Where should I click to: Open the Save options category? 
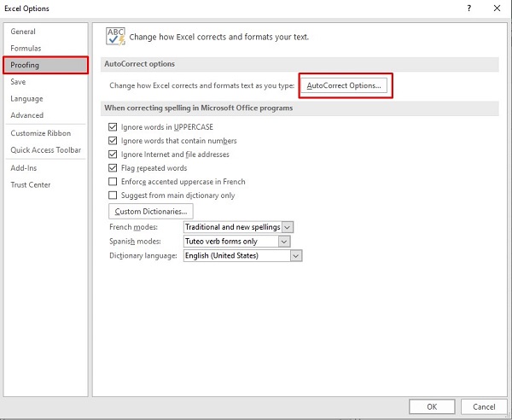[x=18, y=82]
